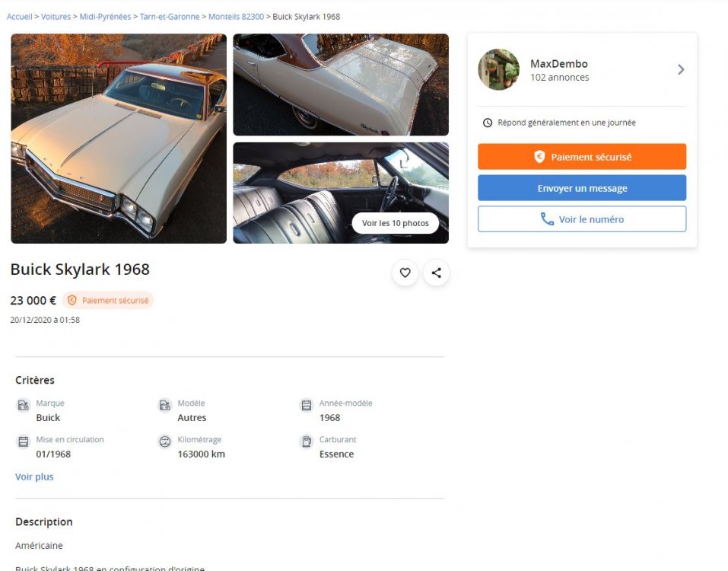
Task: Go to Accueil breadcrumb
Action: pos(20,17)
